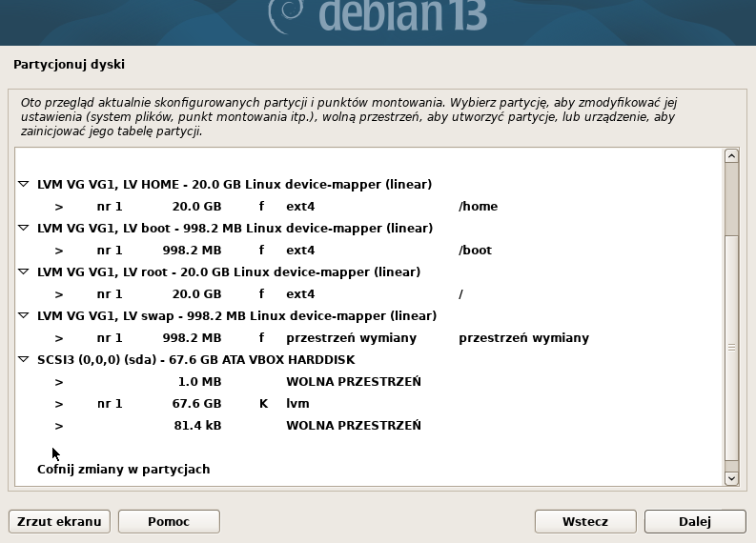Collapse the LV swap device entry

click(x=24, y=316)
